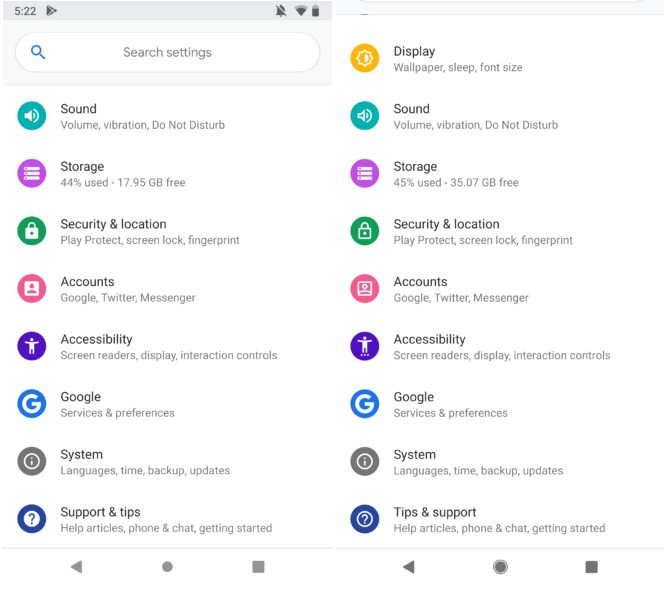Tap the muted notification bell in status bar
This screenshot has width=664, height=589.
280,11
